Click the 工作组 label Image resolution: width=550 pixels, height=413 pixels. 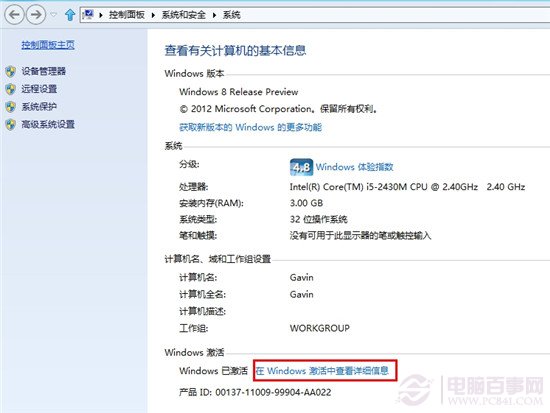click(194, 328)
